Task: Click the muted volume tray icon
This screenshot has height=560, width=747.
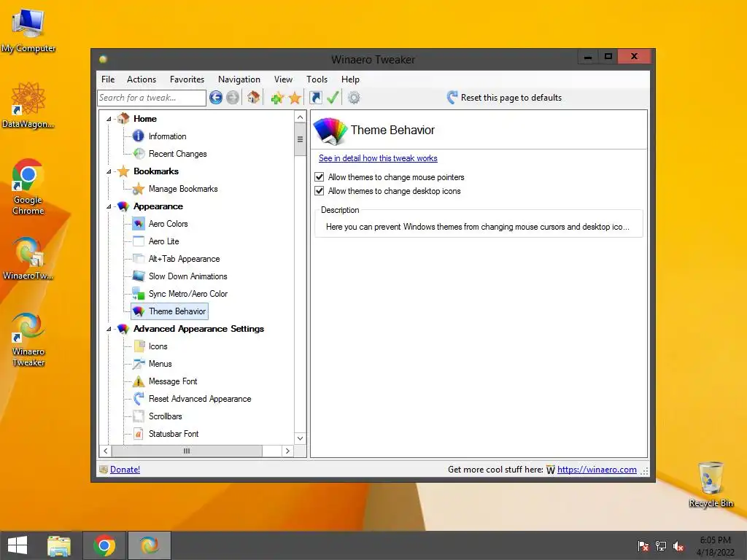Action: tap(678, 545)
